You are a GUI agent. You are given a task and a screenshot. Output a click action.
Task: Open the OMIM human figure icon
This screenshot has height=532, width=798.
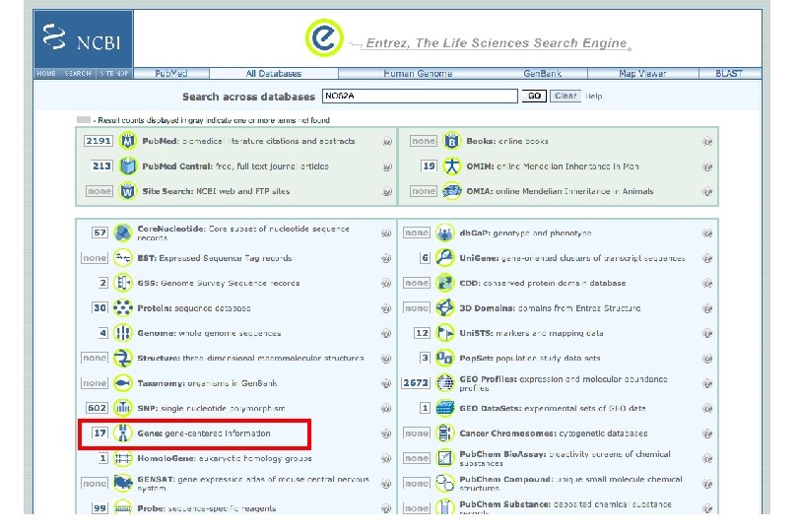(x=451, y=166)
